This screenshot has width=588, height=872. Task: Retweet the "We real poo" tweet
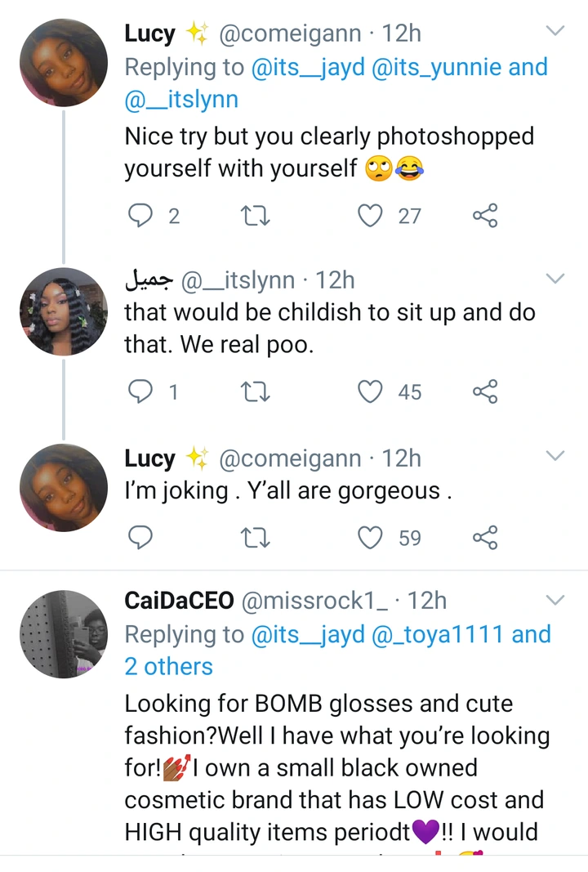[x=256, y=392]
